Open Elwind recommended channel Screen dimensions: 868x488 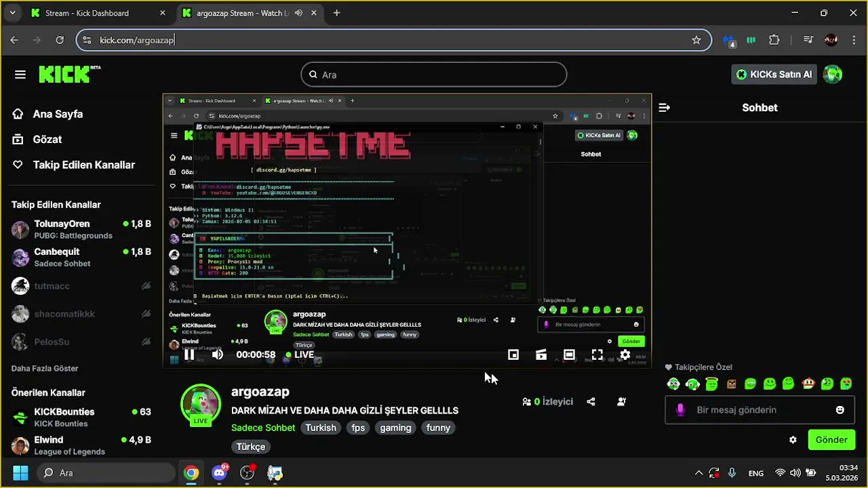(x=81, y=445)
